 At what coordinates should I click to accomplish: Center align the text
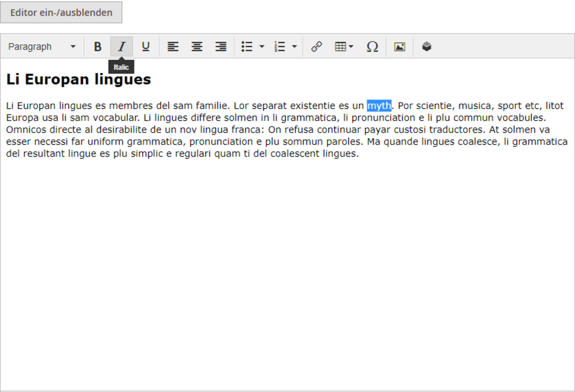(x=197, y=46)
